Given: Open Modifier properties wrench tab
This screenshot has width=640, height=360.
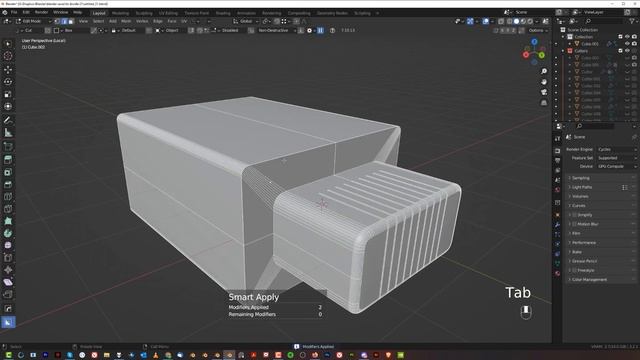Looking at the screenshot, I should pos(558,224).
